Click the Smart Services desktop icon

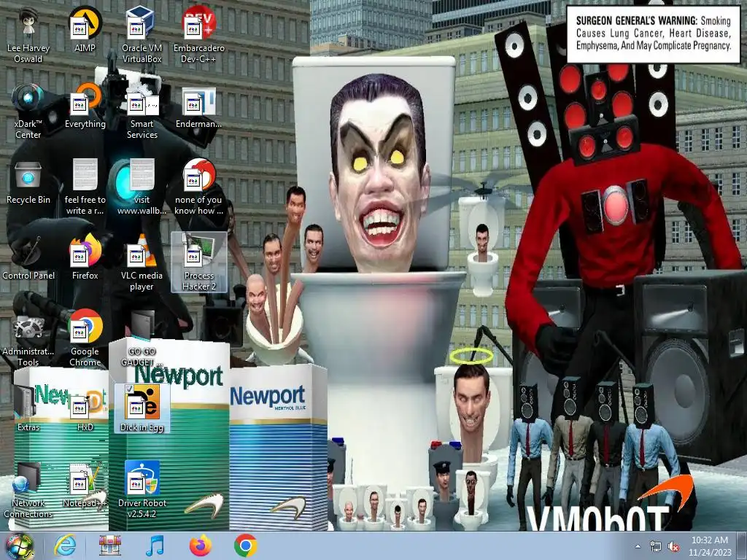[x=142, y=111]
